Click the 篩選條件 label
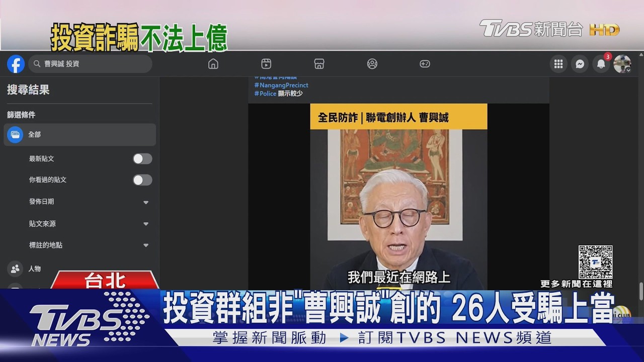Image resolution: width=644 pixels, height=362 pixels. (21, 115)
